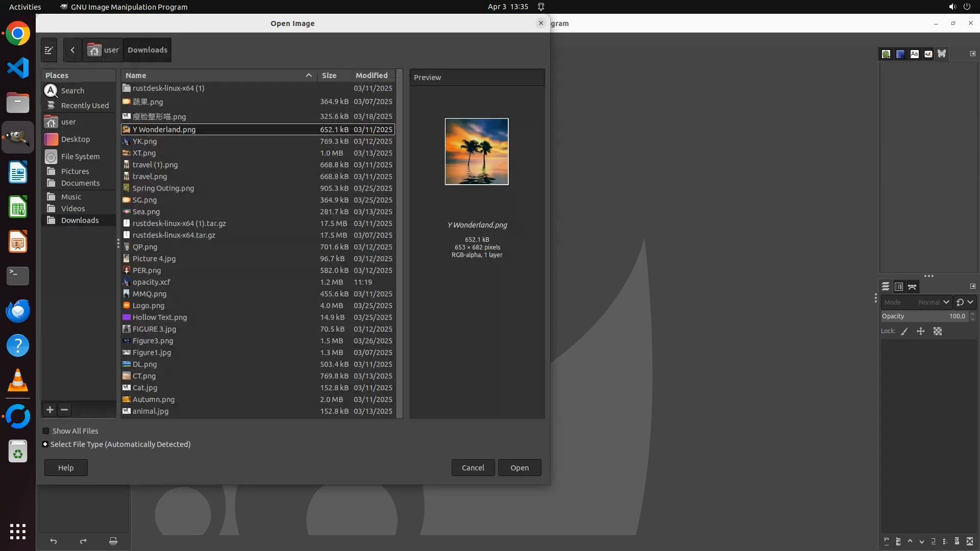
Task: Open the Patterns tab in the dock
Action: (x=900, y=54)
